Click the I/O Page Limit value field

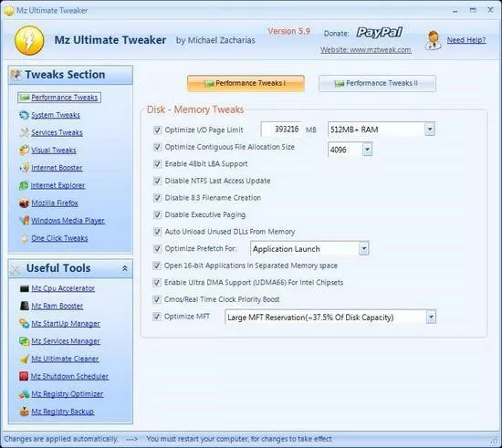click(281, 130)
